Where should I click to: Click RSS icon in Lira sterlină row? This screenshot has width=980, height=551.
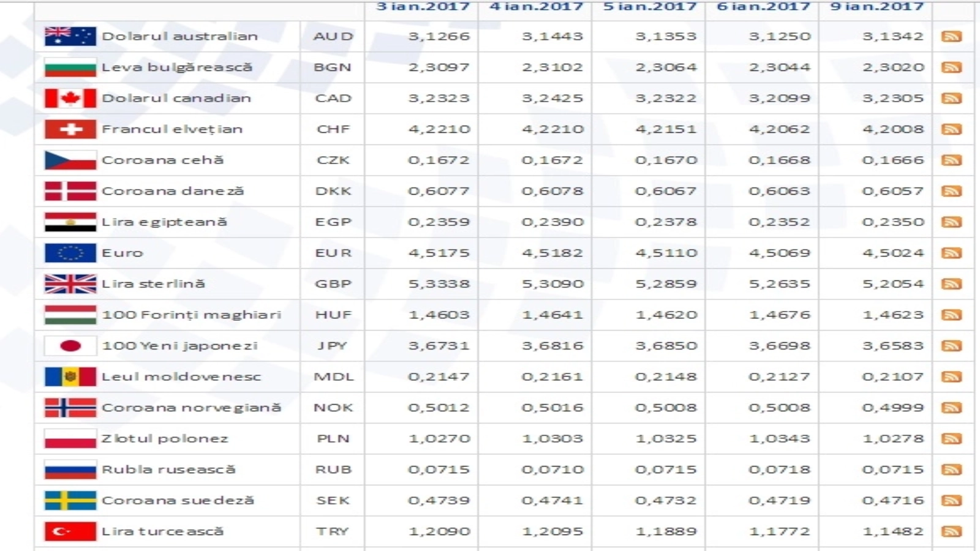coord(951,284)
